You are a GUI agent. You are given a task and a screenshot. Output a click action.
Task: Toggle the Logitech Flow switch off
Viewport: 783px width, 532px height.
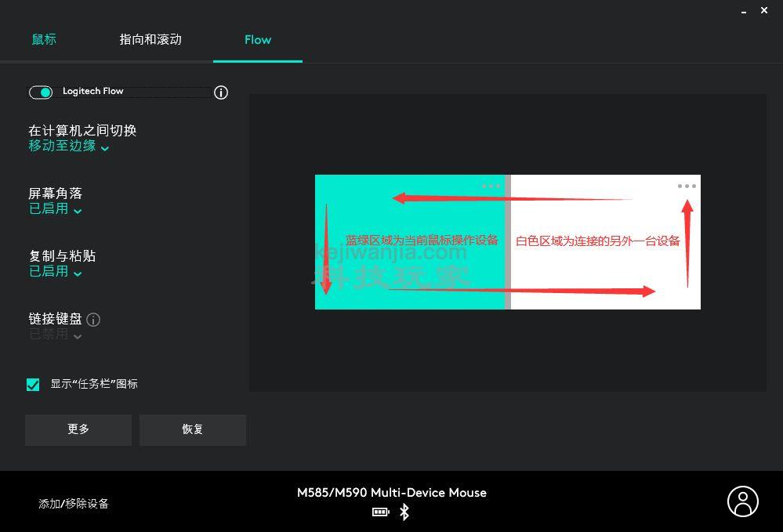click(x=40, y=92)
